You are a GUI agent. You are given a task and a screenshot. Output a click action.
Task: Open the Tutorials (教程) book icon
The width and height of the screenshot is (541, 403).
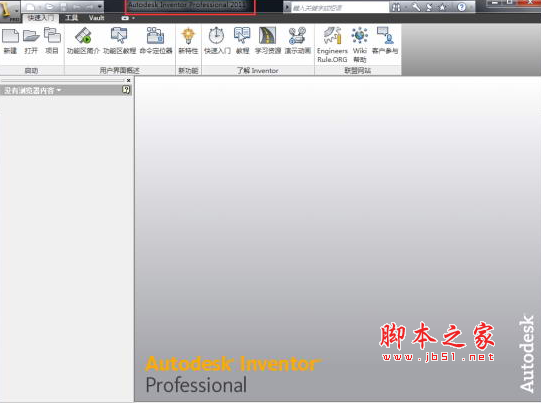(242, 36)
